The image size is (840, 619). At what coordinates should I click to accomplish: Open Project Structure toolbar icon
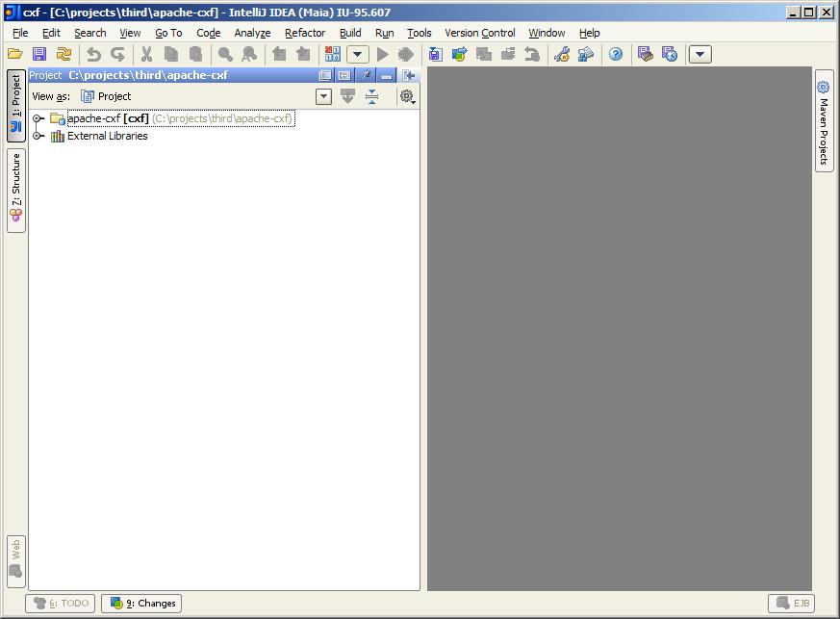click(x=586, y=54)
